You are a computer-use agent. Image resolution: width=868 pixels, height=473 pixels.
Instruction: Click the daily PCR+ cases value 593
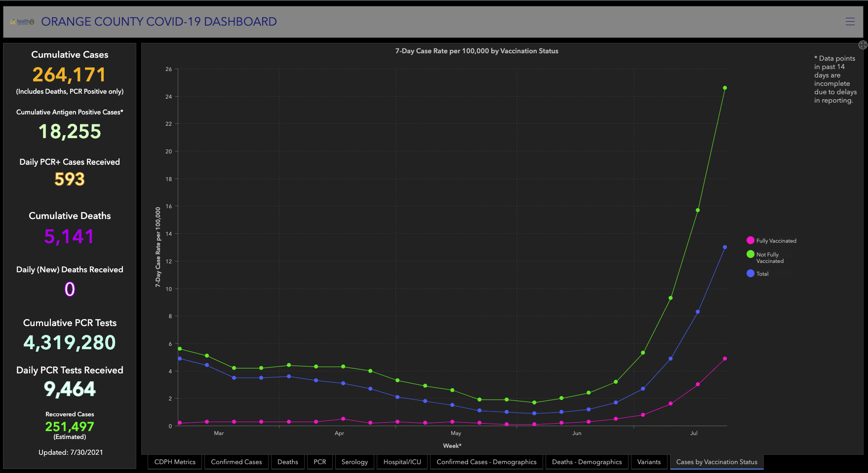point(70,179)
